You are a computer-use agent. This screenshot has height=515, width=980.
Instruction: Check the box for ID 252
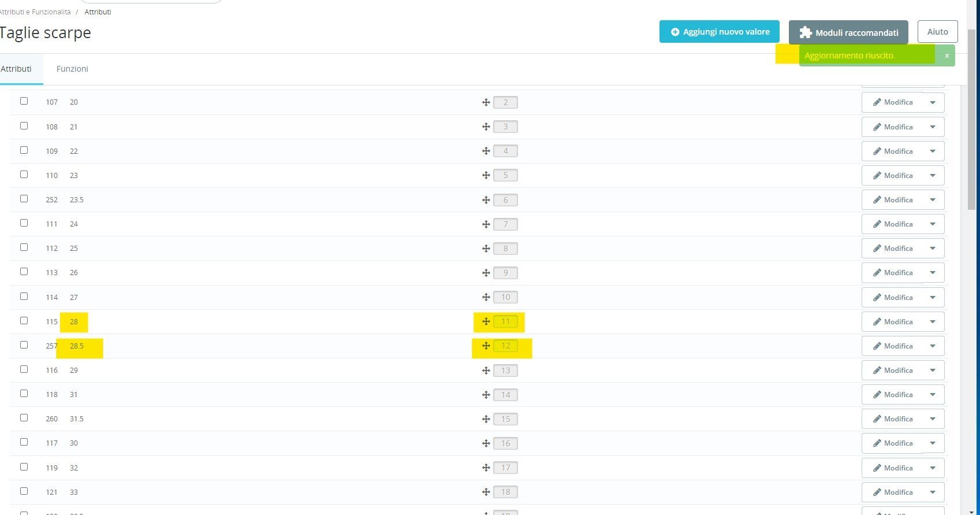(x=24, y=198)
